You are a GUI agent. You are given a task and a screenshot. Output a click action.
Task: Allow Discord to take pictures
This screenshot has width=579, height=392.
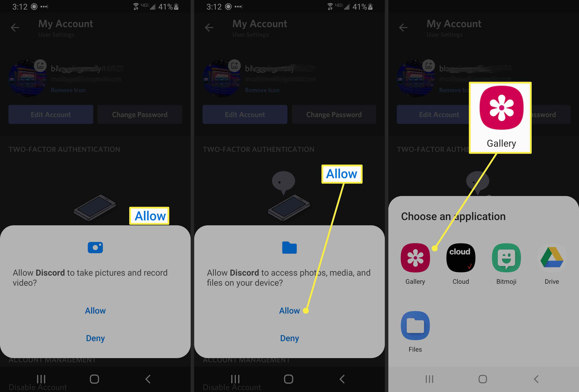click(95, 311)
